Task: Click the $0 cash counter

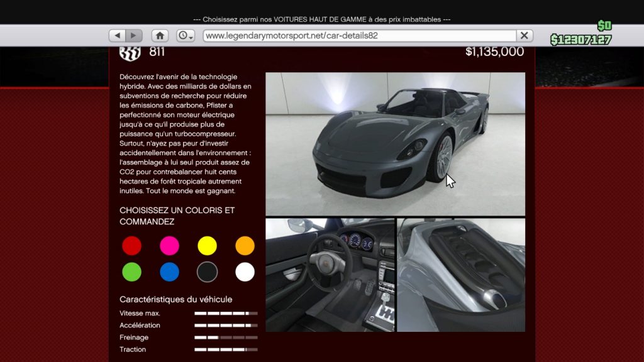Action: point(604,26)
